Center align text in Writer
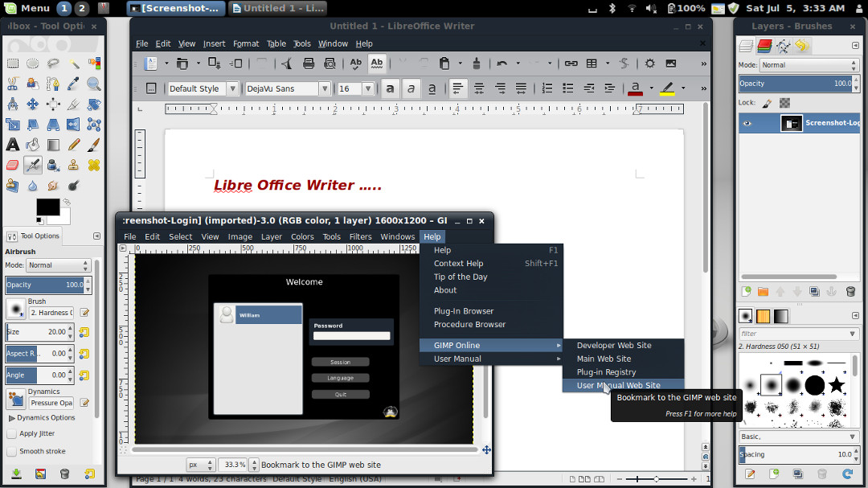 coord(479,88)
